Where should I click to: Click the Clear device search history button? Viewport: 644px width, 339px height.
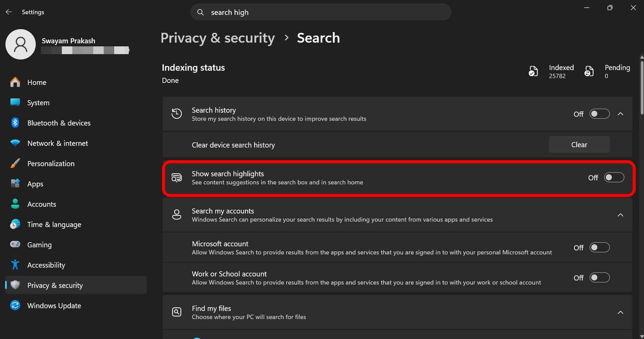[x=579, y=144]
